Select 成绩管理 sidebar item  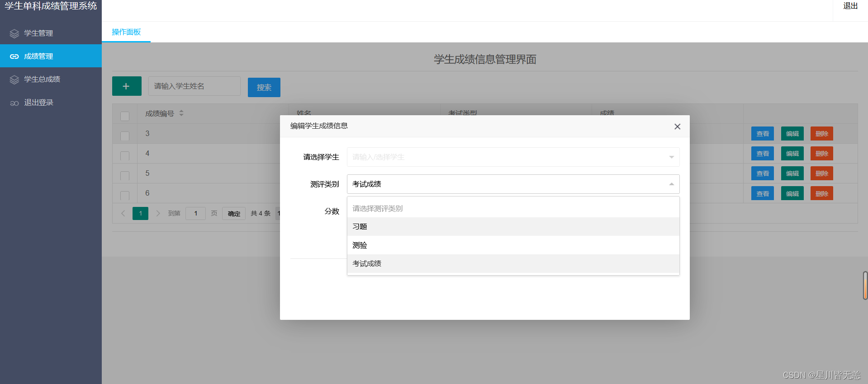51,56
